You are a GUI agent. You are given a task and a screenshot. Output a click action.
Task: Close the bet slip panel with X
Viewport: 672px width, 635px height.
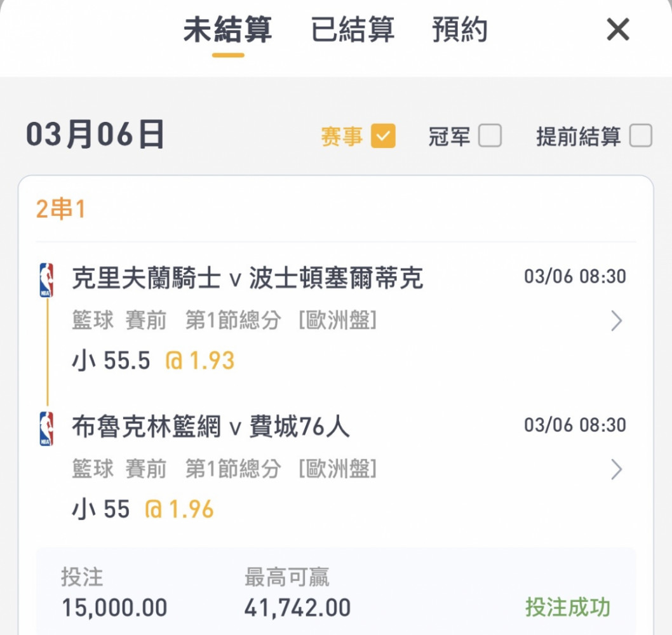[618, 30]
